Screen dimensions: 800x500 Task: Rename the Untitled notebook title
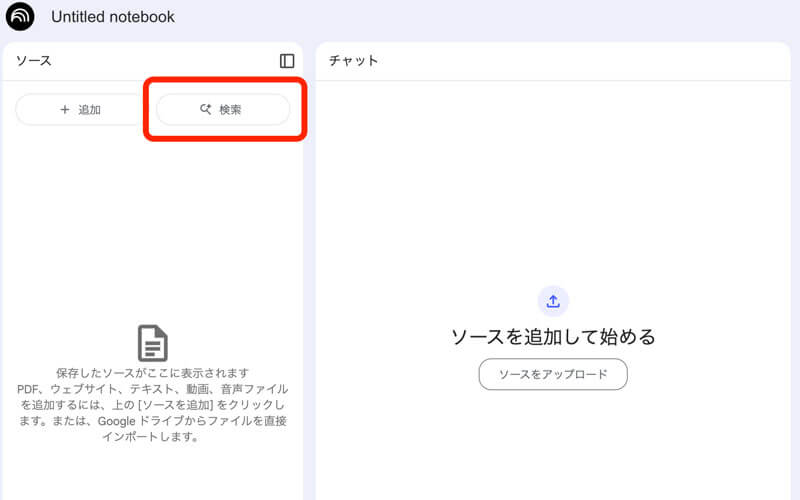(x=113, y=17)
